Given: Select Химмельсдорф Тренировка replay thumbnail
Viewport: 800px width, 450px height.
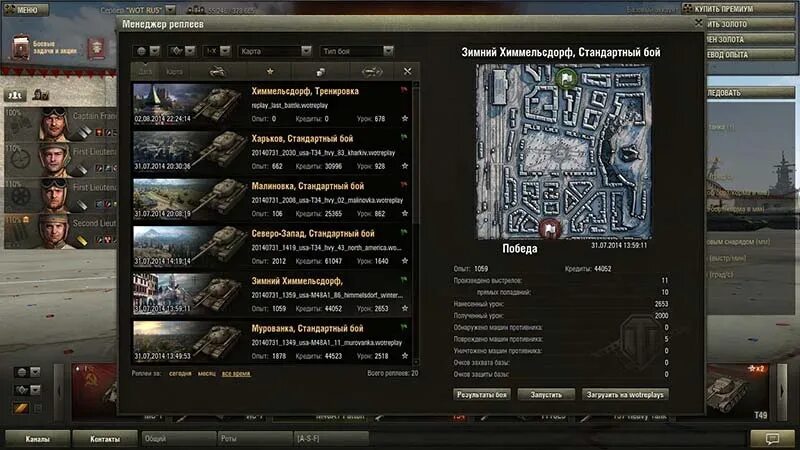Looking at the screenshot, I should point(188,104).
